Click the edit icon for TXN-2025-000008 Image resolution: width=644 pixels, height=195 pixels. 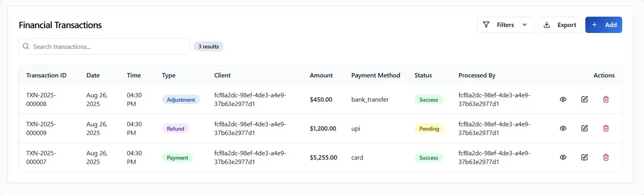click(585, 99)
